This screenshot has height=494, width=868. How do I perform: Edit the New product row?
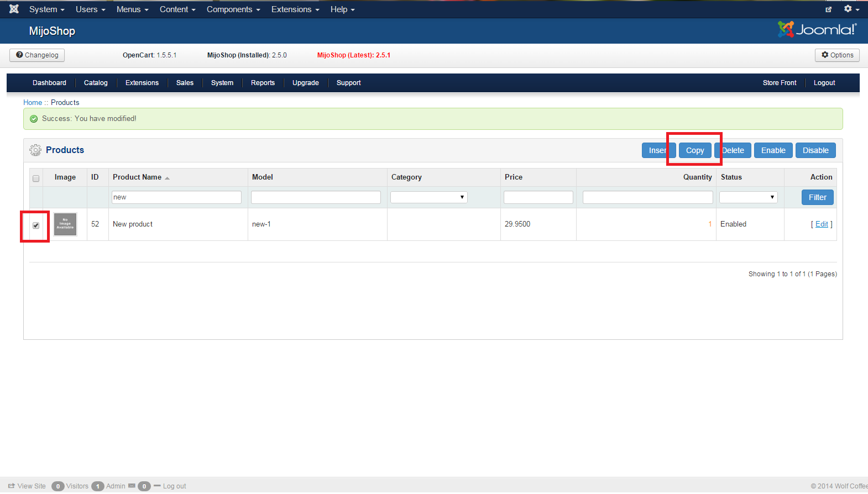822,224
